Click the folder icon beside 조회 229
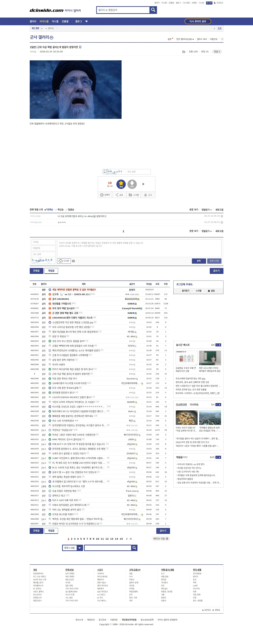 coord(184,52)
